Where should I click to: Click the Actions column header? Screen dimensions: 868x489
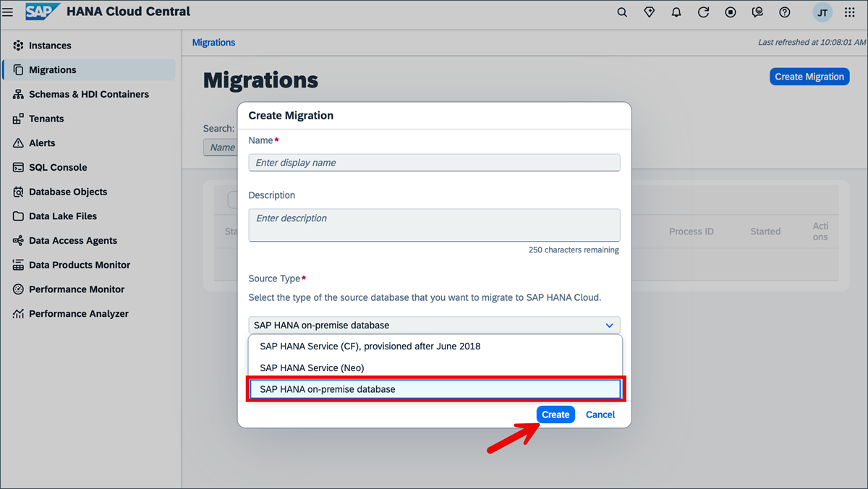(x=820, y=231)
